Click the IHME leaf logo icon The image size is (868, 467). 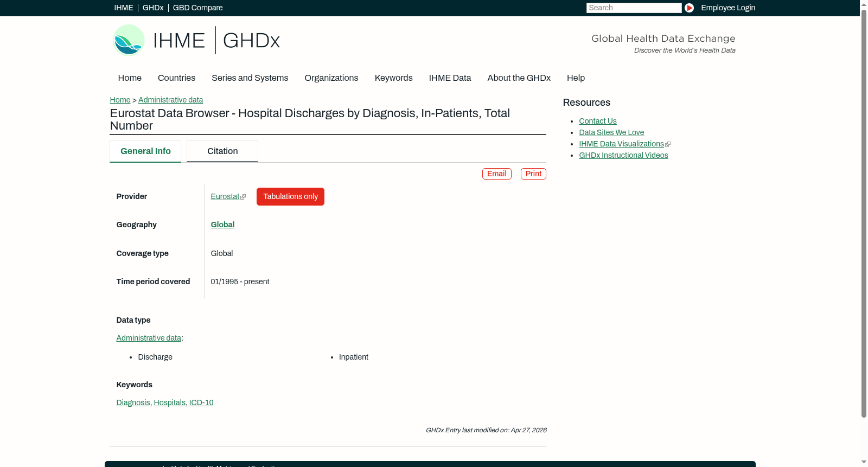click(x=129, y=40)
